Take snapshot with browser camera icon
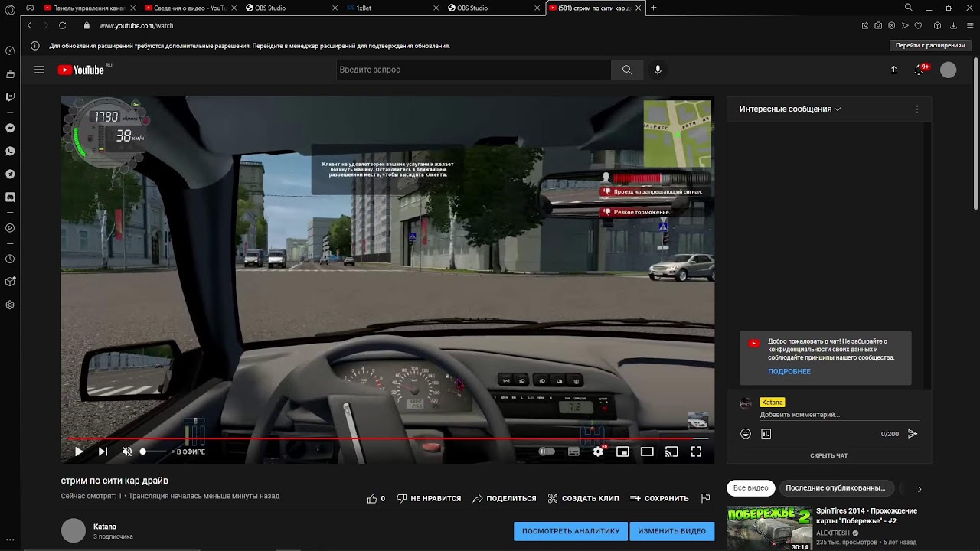The width and height of the screenshot is (980, 551). 878,25
